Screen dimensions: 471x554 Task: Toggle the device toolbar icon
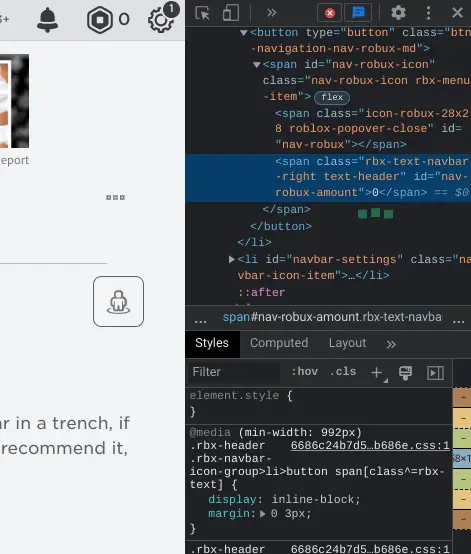point(230,13)
